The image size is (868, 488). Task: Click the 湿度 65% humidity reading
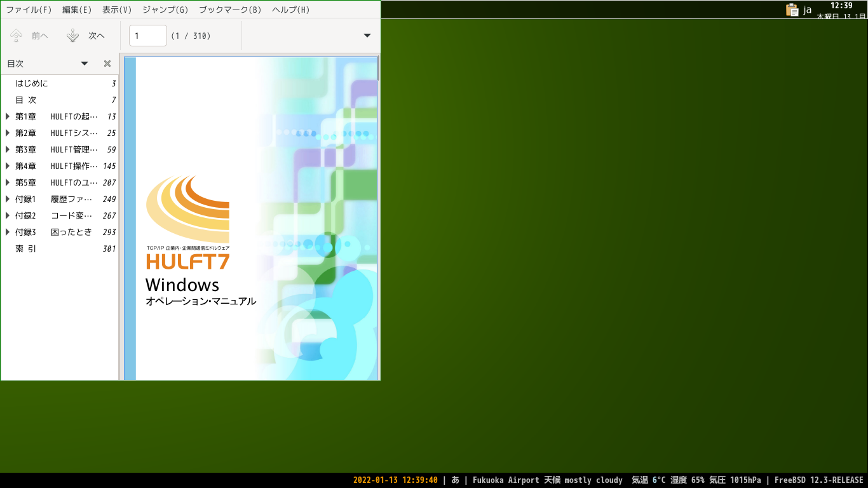point(687,480)
